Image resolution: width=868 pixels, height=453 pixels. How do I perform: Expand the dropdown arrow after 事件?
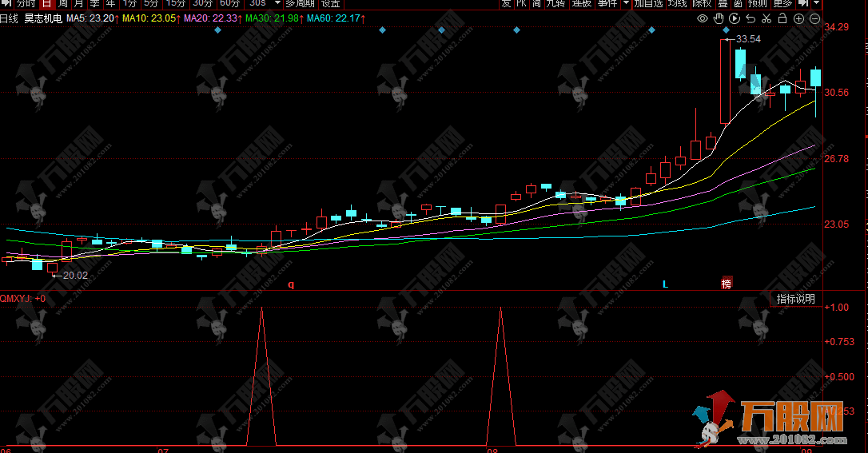625,4
